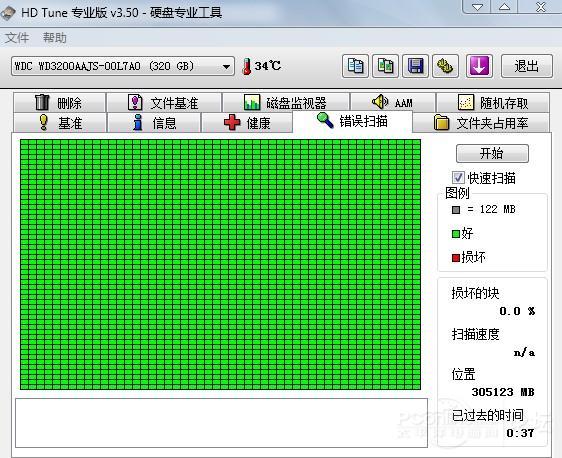Open the 磁盘监视器 disk monitor tab
Screen dimensions: 562x458
[x=286, y=103]
